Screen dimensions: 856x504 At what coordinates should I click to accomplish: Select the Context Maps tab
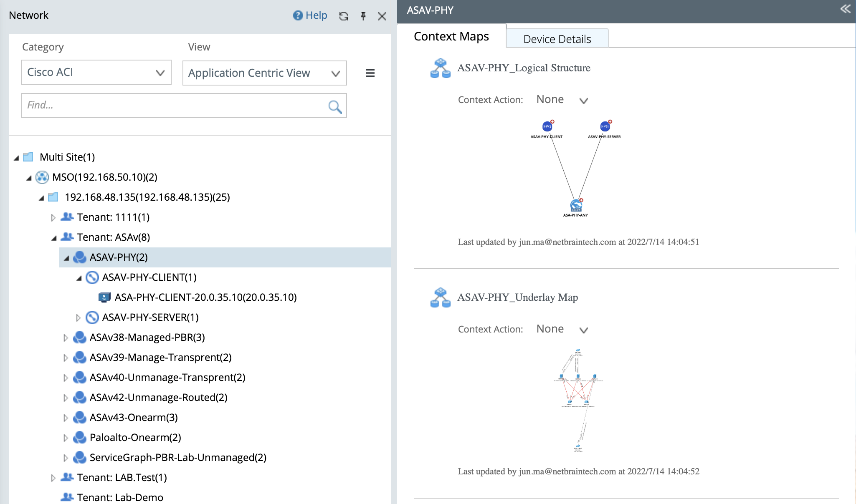[x=451, y=36]
